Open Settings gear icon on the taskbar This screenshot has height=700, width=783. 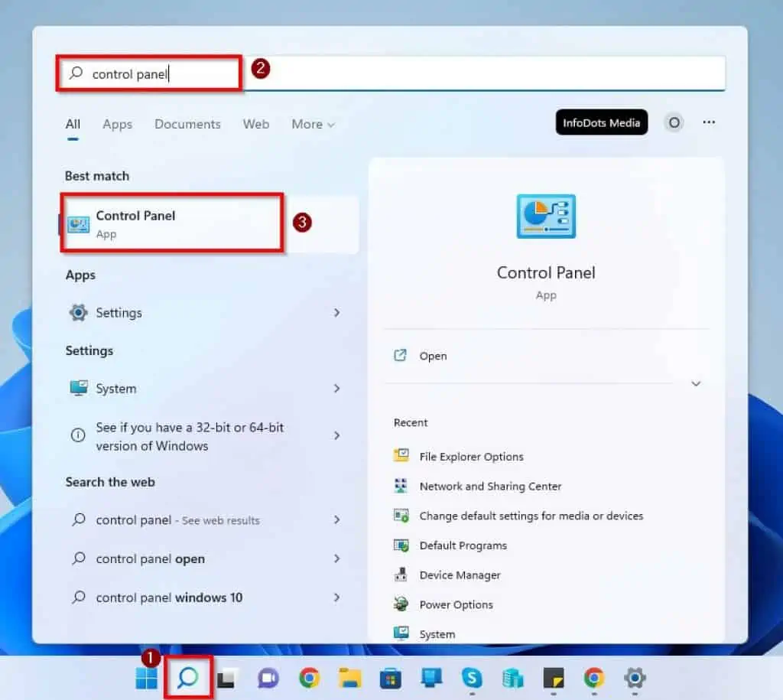(636, 679)
